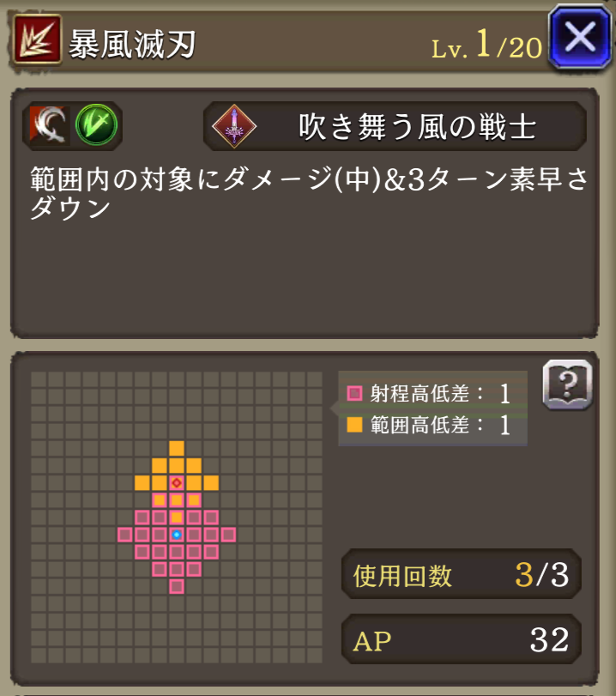Screen dimensions: 616x696
Task: Tap the bottommost pink range tile
Action: (177, 587)
